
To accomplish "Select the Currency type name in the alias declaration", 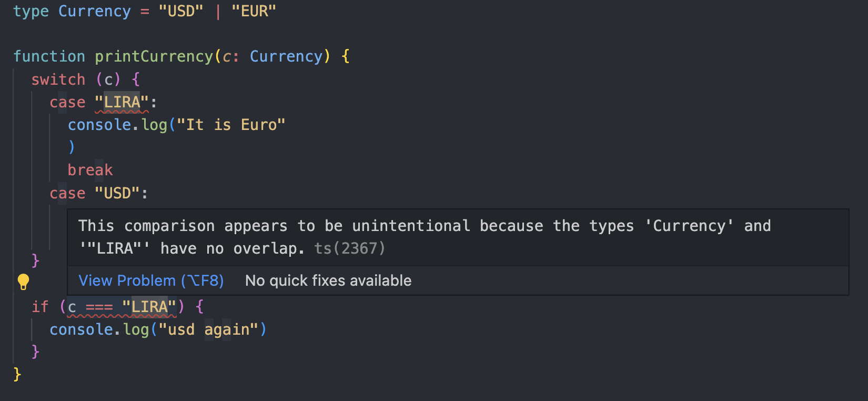I will (95, 11).
